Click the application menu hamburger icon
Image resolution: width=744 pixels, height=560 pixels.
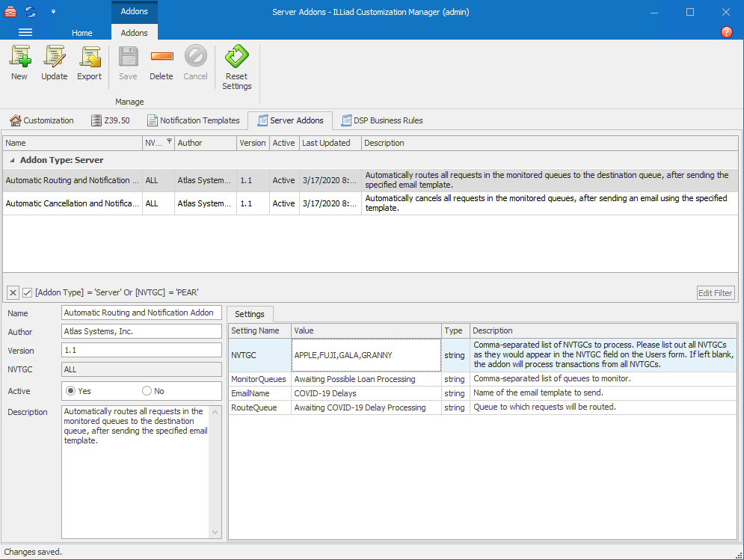pos(25,32)
